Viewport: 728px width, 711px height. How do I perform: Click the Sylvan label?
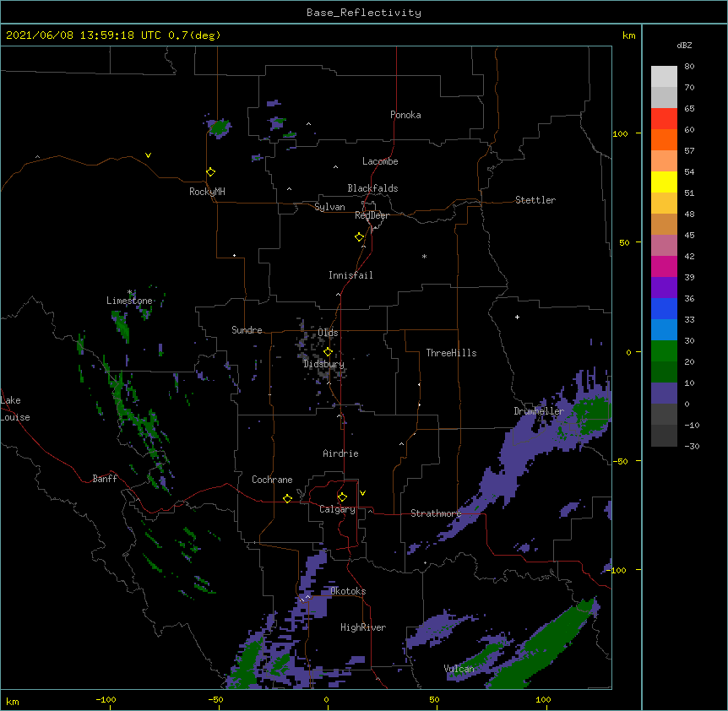(x=329, y=207)
